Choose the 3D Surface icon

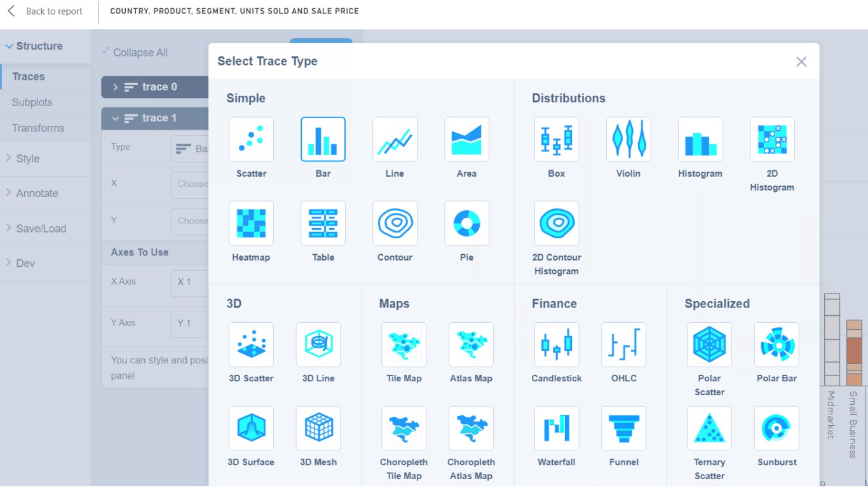click(x=251, y=428)
